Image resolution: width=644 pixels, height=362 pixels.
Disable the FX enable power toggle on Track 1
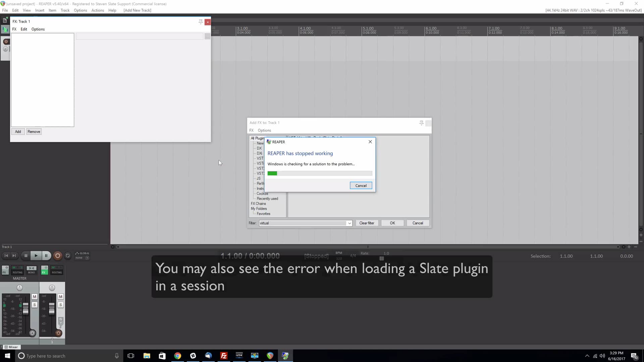[45, 267]
